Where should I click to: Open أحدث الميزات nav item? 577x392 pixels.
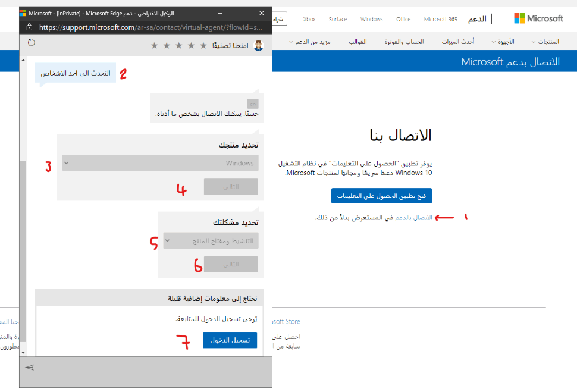458,42
